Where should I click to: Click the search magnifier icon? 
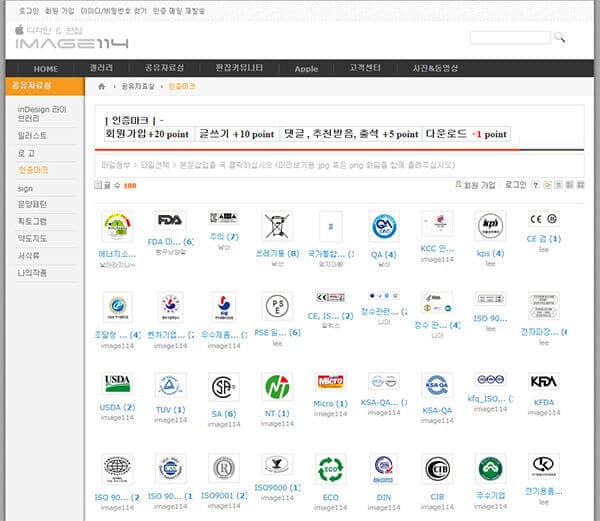(x=560, y=37)
